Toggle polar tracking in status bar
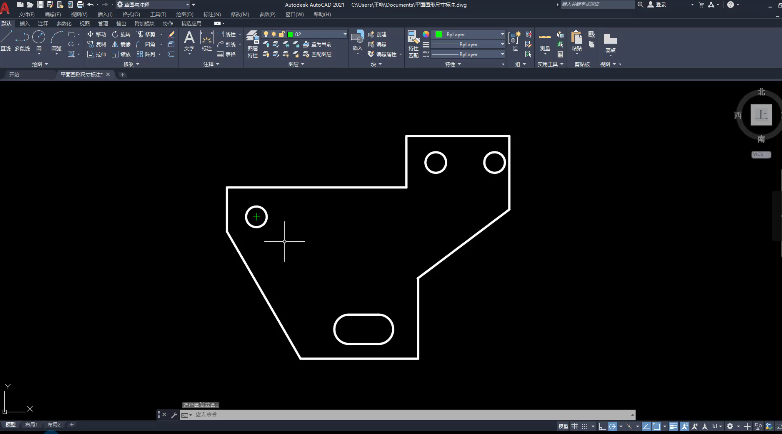This screenshot has height=434, width=782. (x=612, y=427)
